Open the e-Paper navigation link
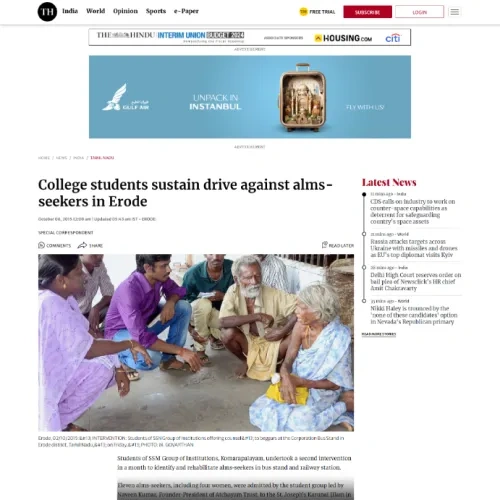 pos(186,11)
